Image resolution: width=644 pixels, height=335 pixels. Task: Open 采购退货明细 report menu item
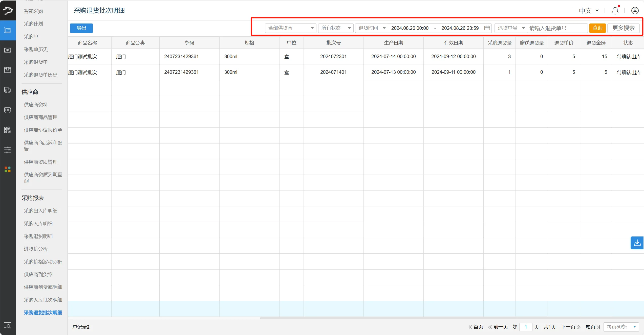(x=38, y=236)
